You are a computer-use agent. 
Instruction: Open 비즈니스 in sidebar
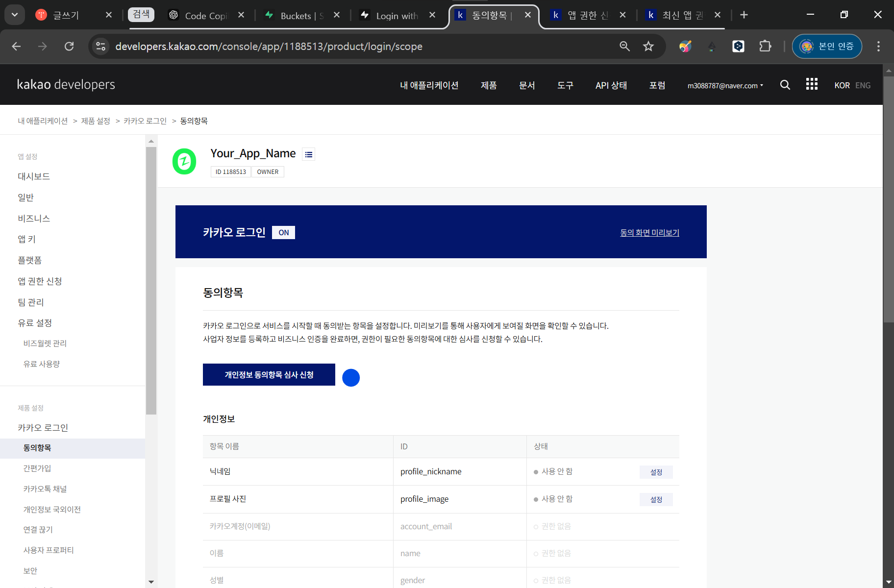pyautogui.click(x=34, y=218)
